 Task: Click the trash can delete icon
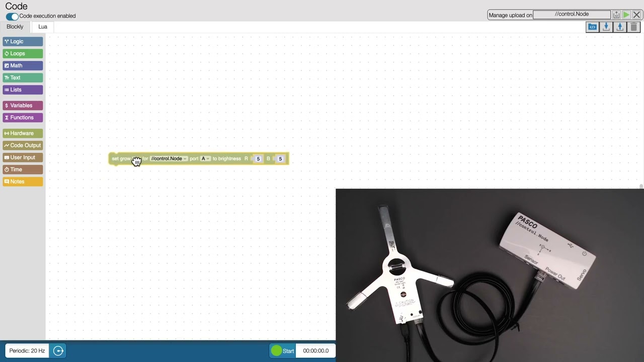tap(634, 27)
